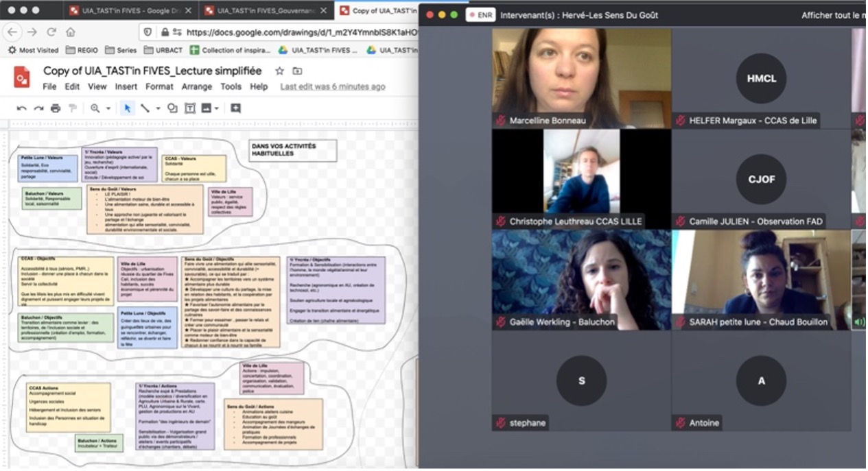Screen dimensions: 868x471
Task: Open the image insert dropdown arrow
Action: 217,108
